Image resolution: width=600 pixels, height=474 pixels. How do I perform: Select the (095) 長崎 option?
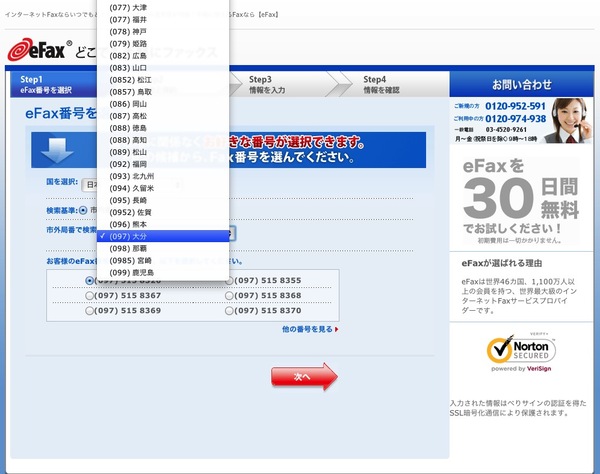[x=163, y=200]
